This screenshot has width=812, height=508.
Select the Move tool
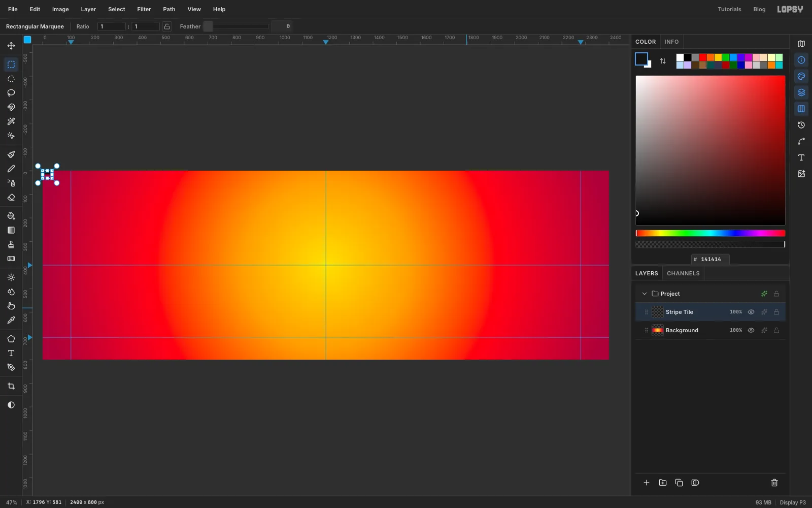coord(11,46)
